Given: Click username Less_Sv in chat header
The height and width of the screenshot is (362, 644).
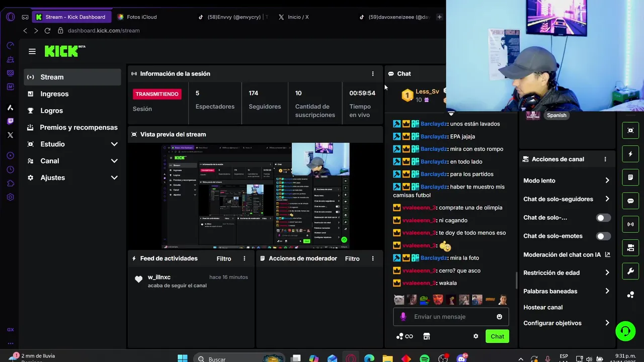Looking at the screenshot, I should 427,92.
